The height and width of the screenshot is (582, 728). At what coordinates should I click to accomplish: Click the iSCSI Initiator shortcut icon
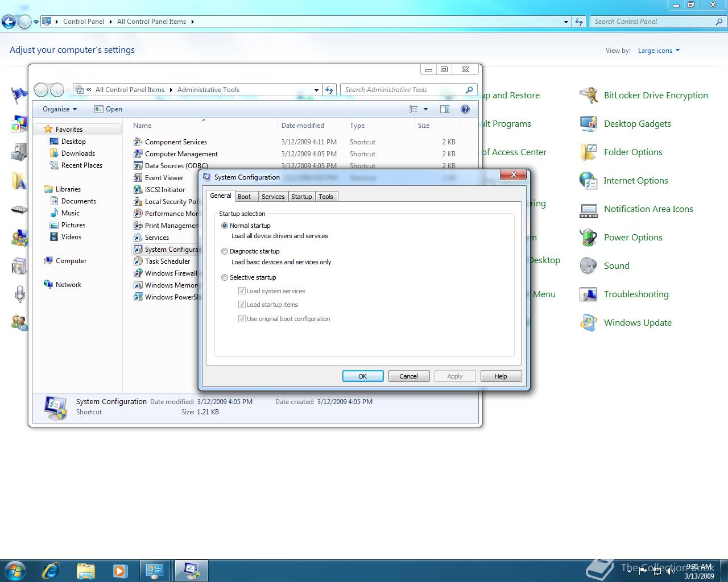(138, 189)
